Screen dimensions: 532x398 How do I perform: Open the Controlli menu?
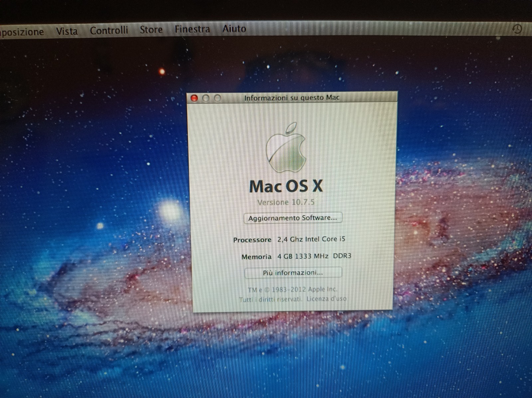(x=109, y=30)
